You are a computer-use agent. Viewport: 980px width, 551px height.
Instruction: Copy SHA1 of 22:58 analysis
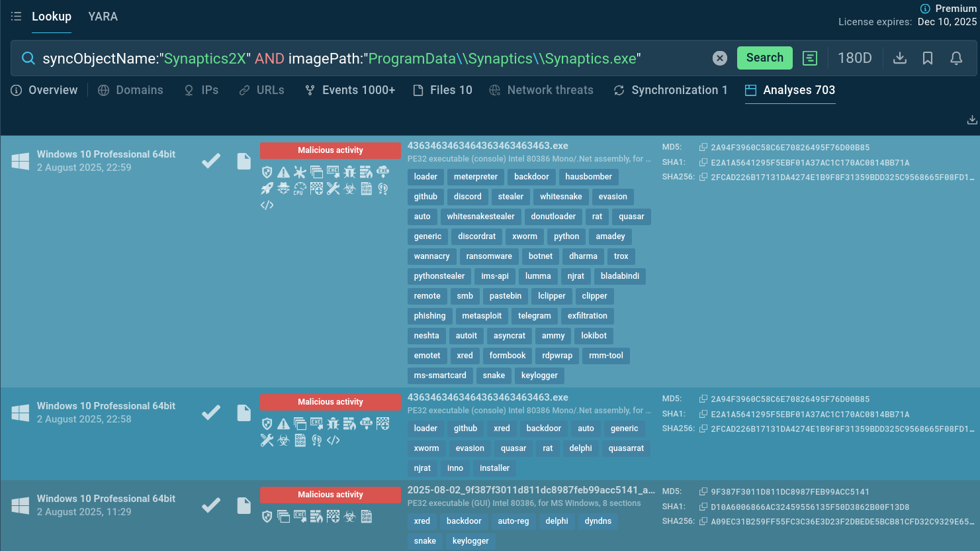coord(703,414)
